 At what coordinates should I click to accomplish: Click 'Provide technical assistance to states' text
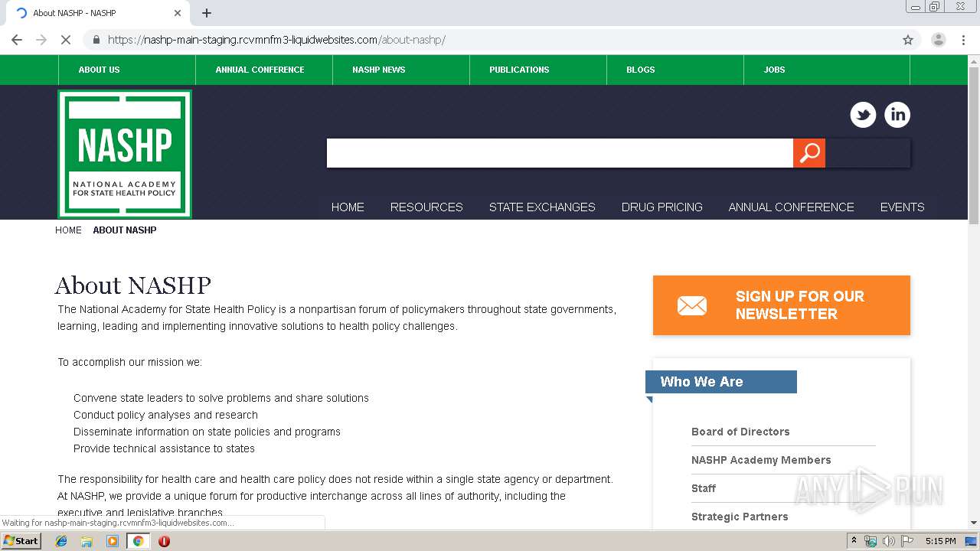164,448
